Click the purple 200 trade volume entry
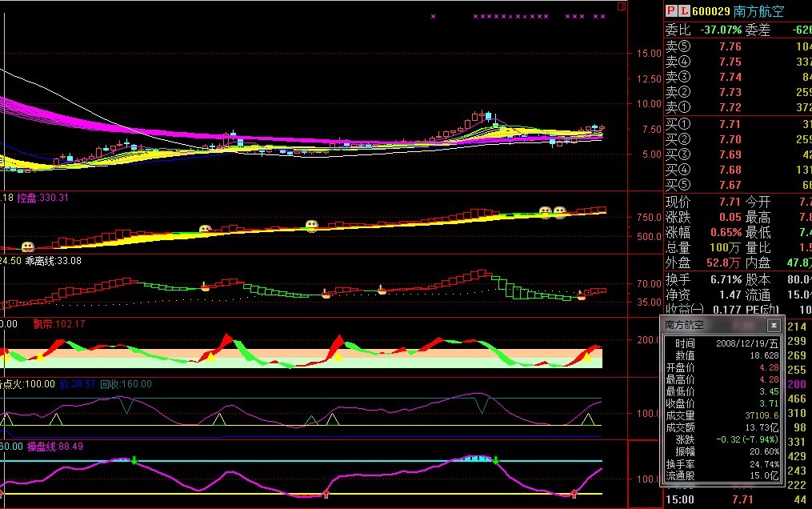The height and width of the screenshot is (509, 812). click(797, 384)
